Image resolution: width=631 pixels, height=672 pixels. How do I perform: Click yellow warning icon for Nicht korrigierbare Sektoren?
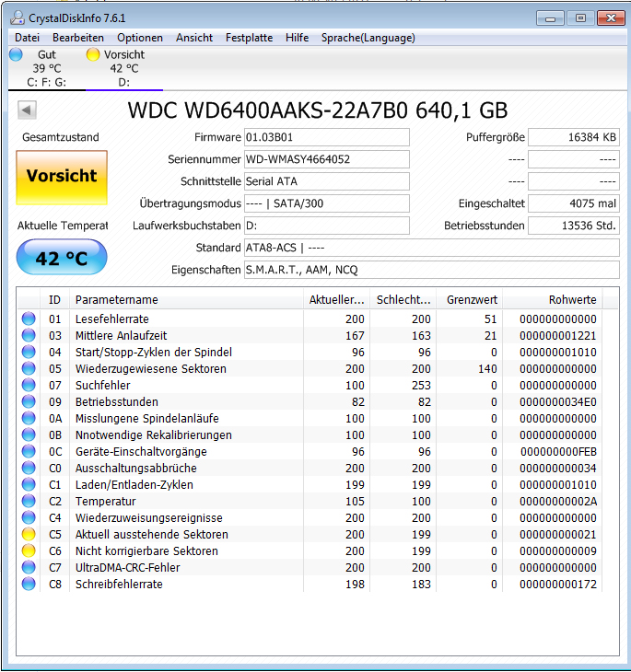tap(29, 550)
